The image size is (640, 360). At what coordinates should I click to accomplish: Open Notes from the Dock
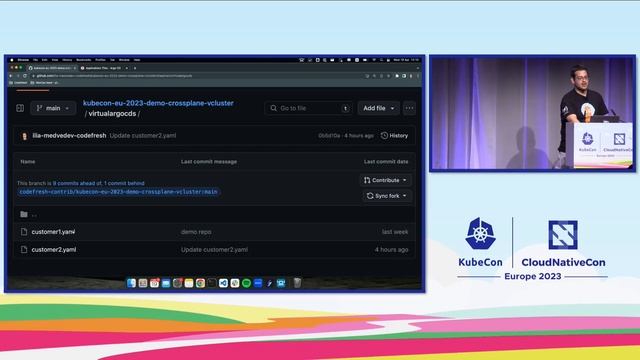189,283
